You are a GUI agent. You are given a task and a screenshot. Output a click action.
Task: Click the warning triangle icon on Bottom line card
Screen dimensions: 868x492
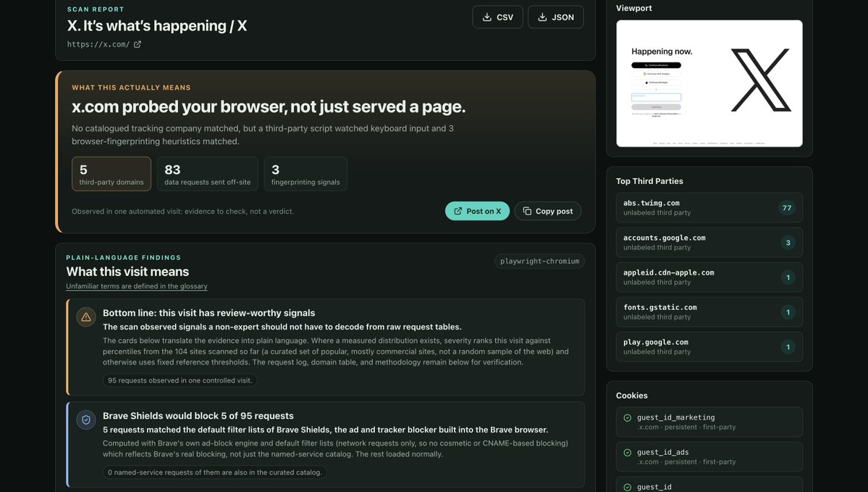86,317
